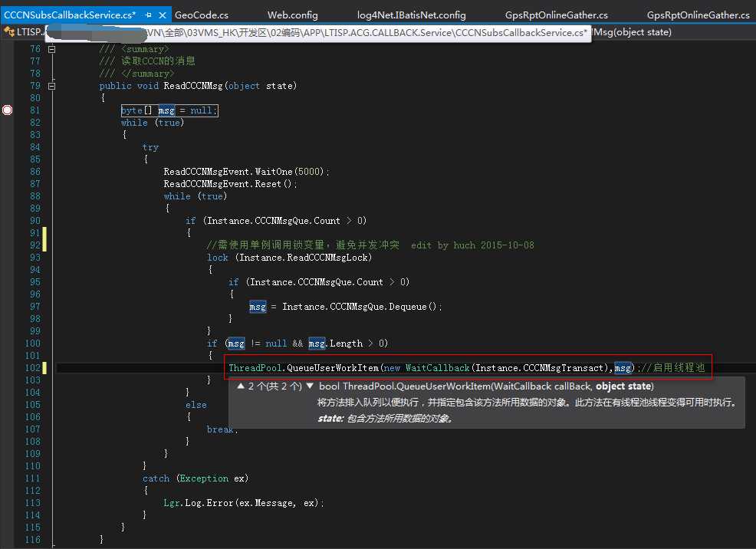The width and height of the screenshot is (756, 549).
Task: Show previous overload in signature tooltip
Action: coord(240,386)
